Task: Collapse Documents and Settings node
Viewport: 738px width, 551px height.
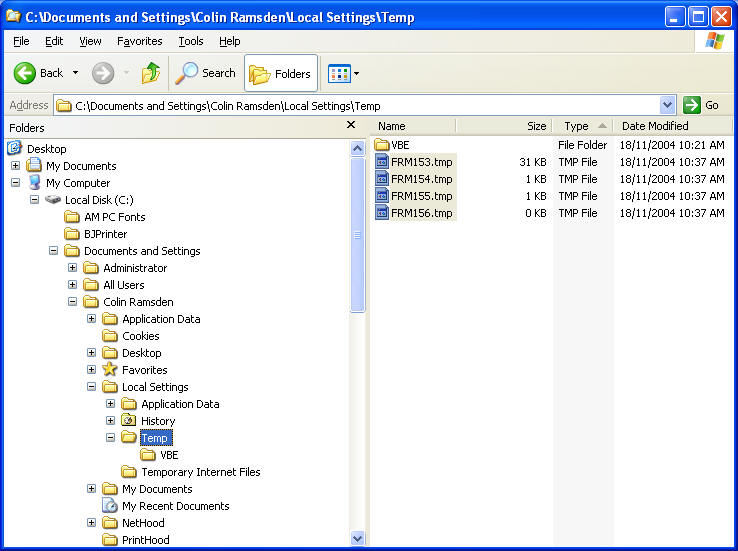Action: click(53, 250)
